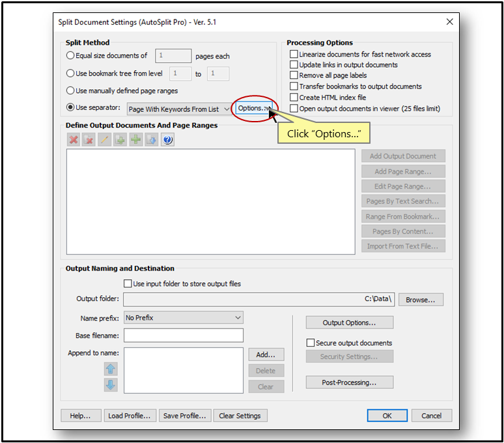Select Use bookmark tree from level option

click(x=70, y=74)
